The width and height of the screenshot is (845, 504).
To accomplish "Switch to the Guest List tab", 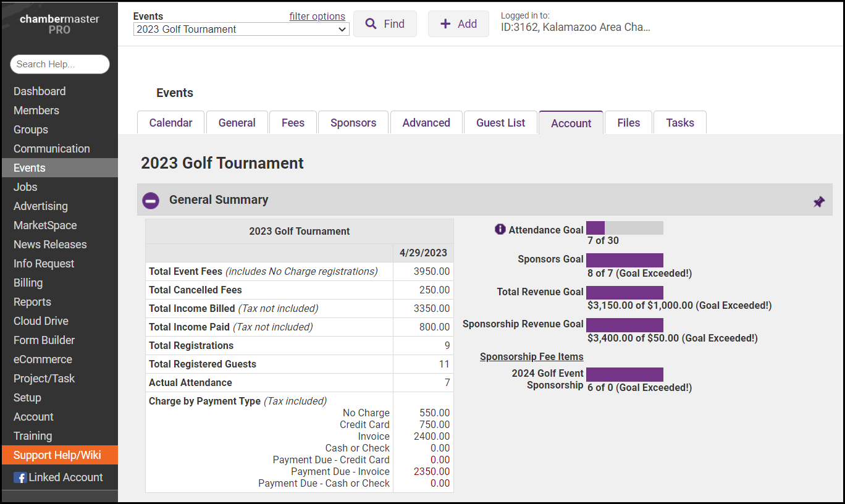I will click(x=500, y=123).
